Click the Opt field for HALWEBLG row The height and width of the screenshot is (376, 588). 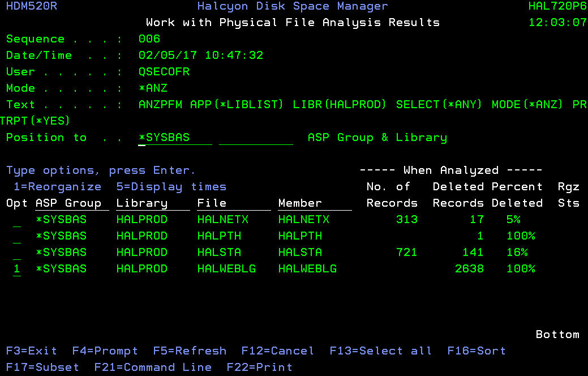click(17, 270)
